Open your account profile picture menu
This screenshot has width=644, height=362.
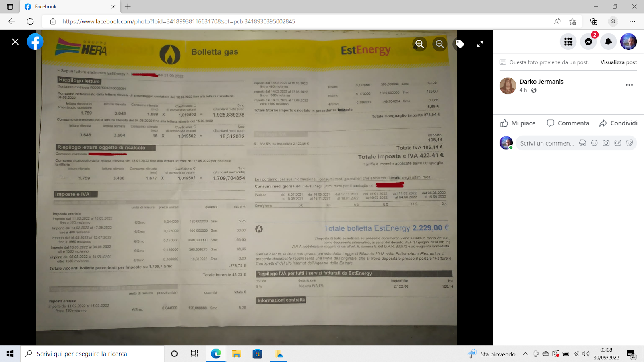(x=629, y=42)
